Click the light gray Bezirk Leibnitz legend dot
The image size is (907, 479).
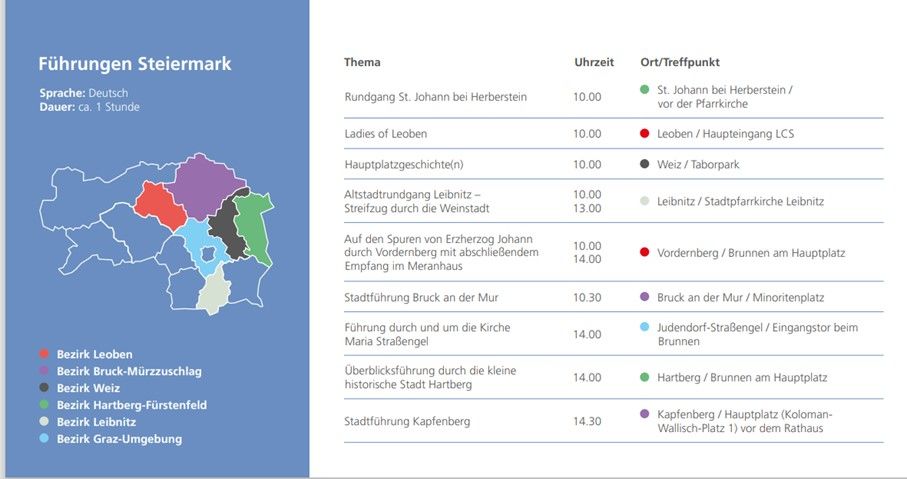[44, 422]
